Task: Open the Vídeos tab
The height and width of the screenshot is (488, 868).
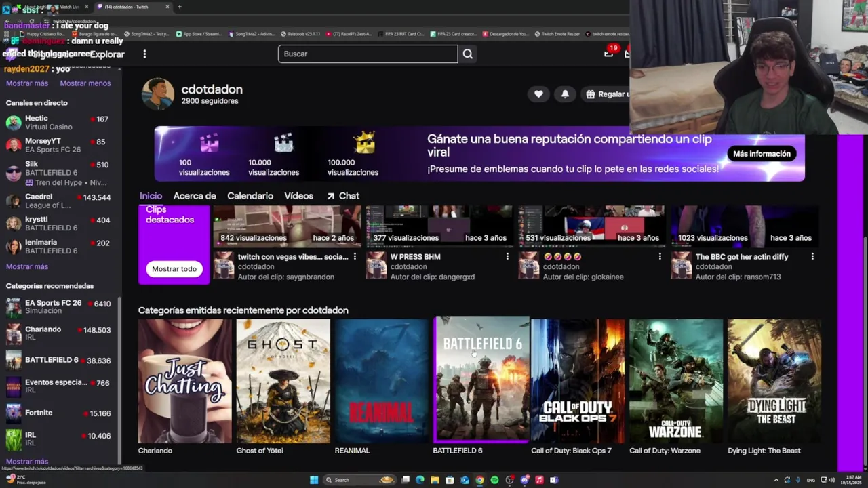Action: click(x=298, y=196)
